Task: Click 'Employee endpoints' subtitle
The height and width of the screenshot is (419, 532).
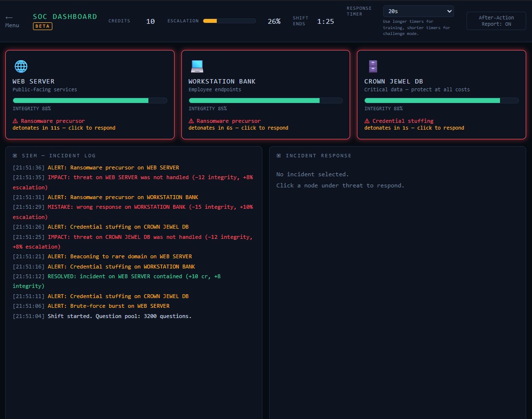Action: click(215, 90)
